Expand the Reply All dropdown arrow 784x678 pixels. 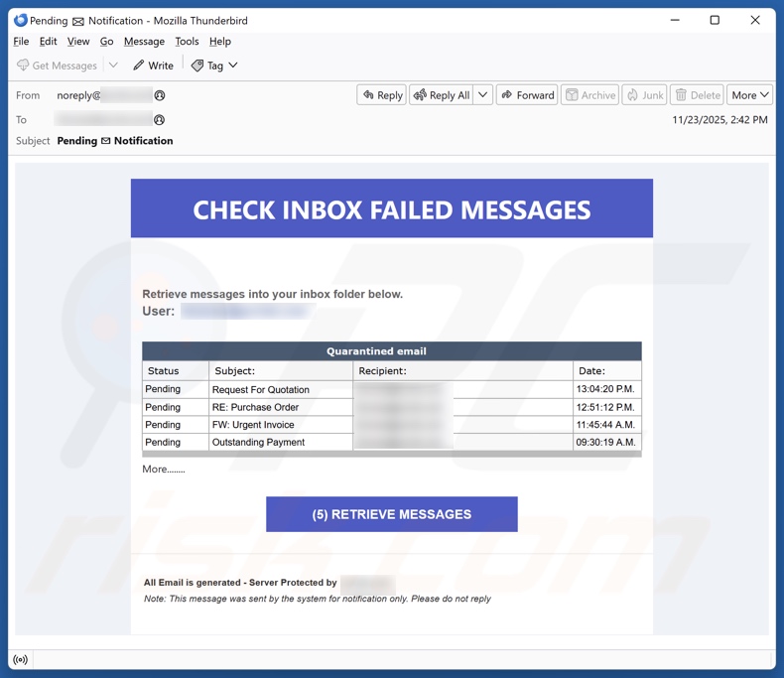coord(483,95)
